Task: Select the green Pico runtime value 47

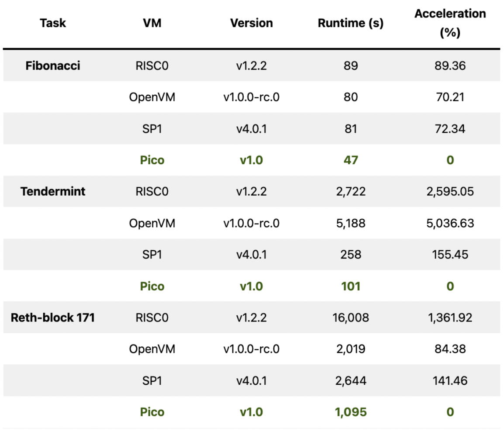Action: coord(350,160)
